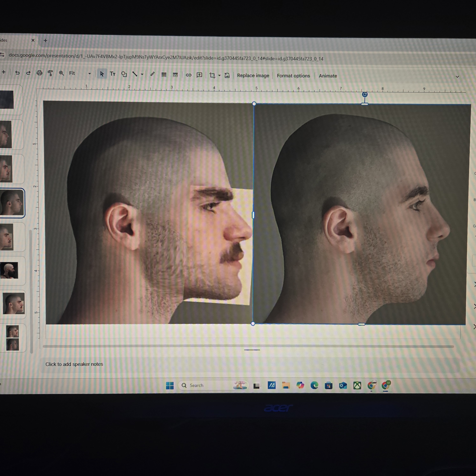The height and width of the screenshot is (476, 476).
Task: Open border weight options
Action: click(164, 75)
